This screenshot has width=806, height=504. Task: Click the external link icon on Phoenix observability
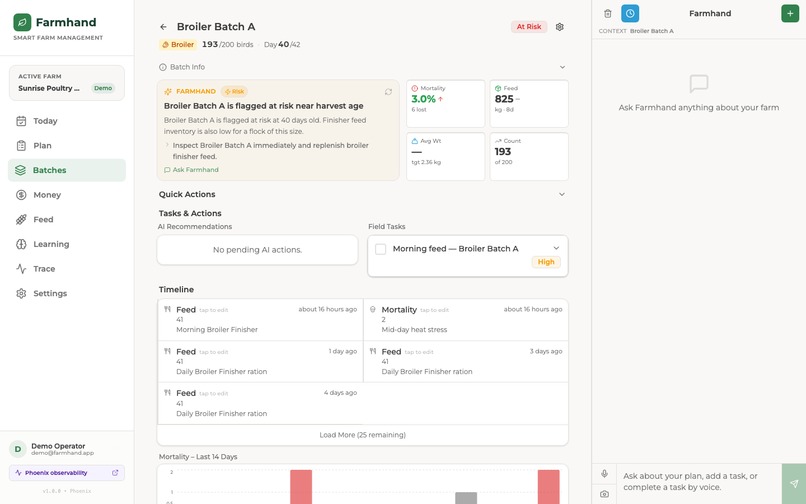115,473
